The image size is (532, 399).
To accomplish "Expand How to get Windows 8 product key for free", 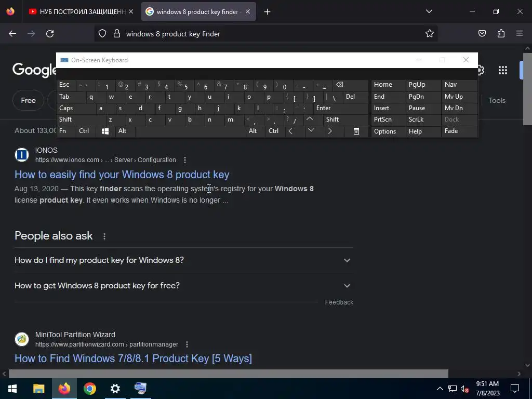I will click(183, 286).
